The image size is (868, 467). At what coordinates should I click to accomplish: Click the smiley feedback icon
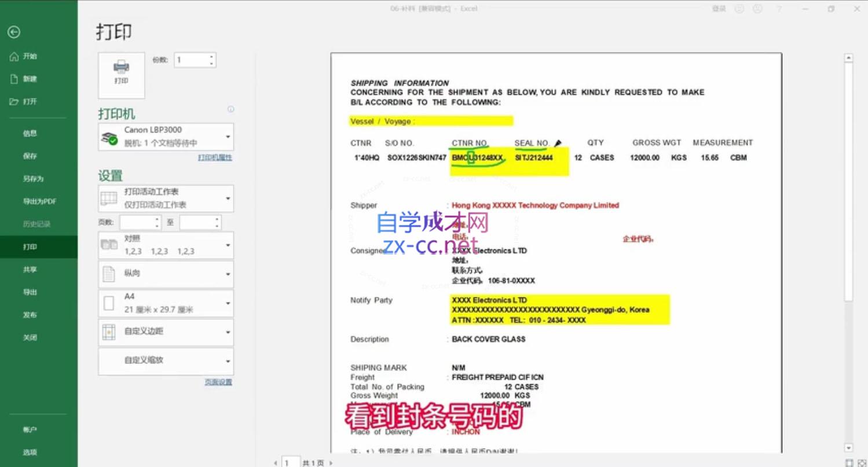point(739,9)
